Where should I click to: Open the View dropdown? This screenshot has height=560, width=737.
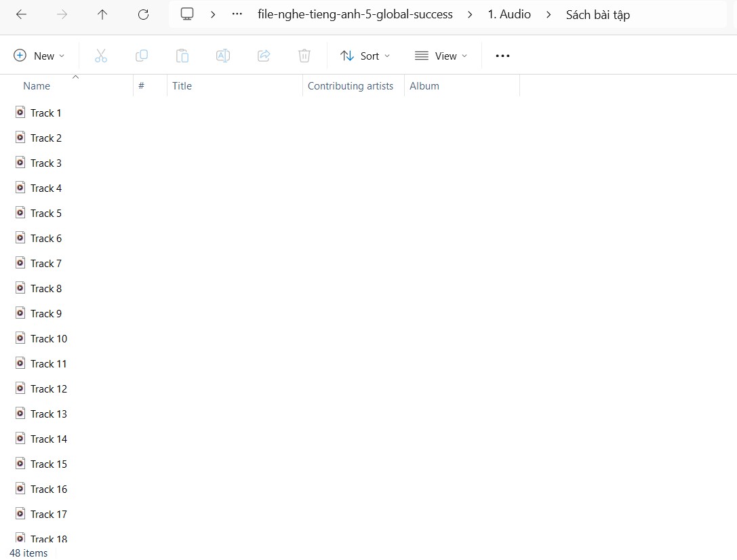tap(441, 56)
